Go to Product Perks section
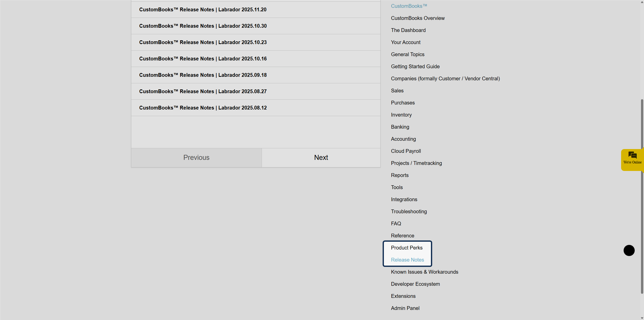The width and height of the screenshot is (644, 320). (x=407, y=248)
